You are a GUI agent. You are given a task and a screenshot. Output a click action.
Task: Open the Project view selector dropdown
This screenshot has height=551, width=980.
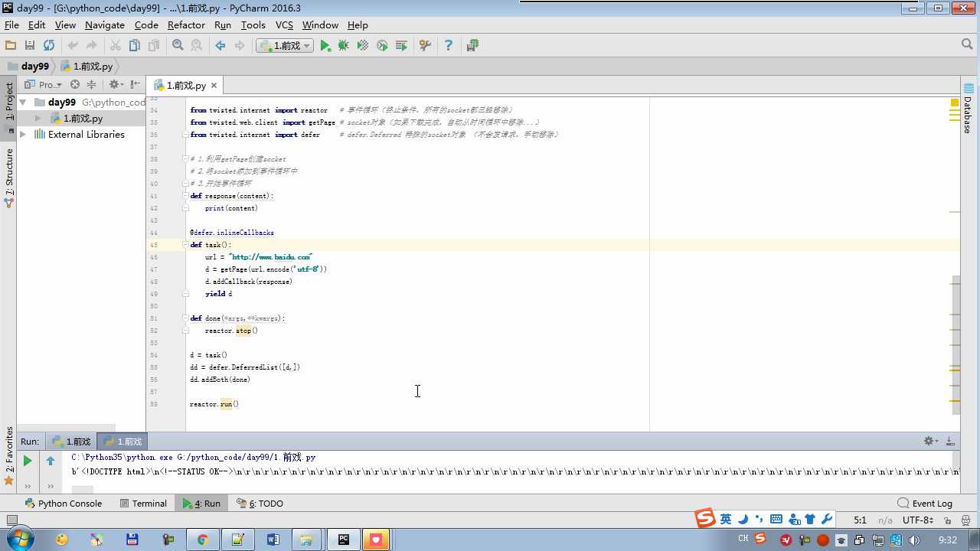[45, 85]
